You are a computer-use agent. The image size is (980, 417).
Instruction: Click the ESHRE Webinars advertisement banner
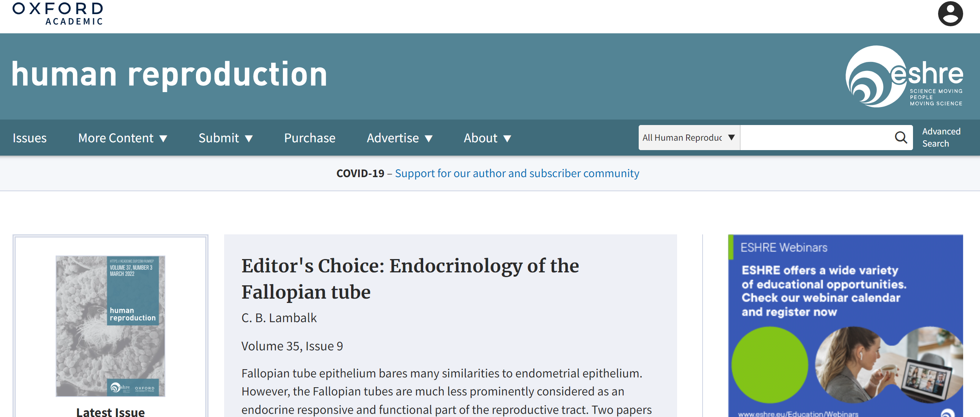(x=845, y=326)
